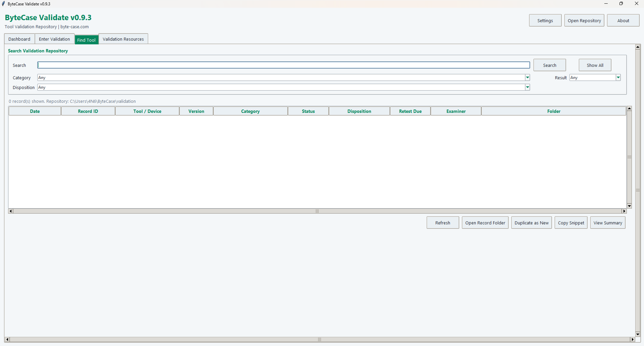Click Duplicate as New
The height and width of the screenshot is (346, 644).
click(x=531, y=223)
